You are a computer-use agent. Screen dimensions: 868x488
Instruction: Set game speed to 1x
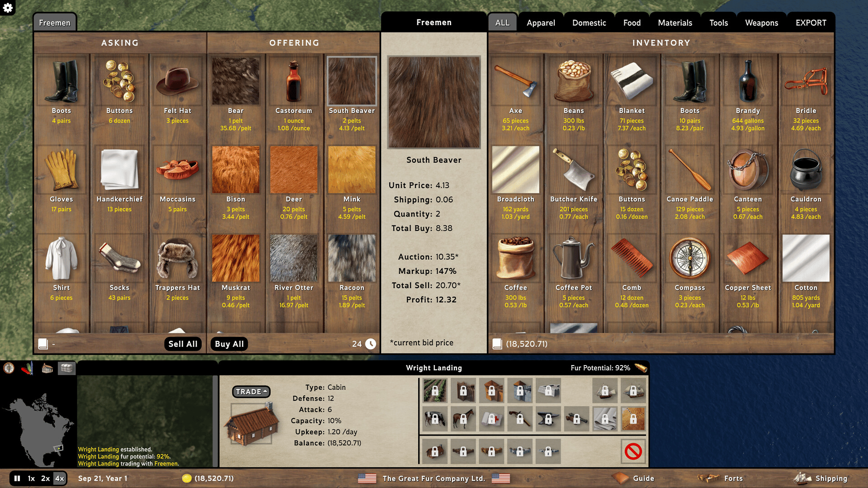click(31, 478)
